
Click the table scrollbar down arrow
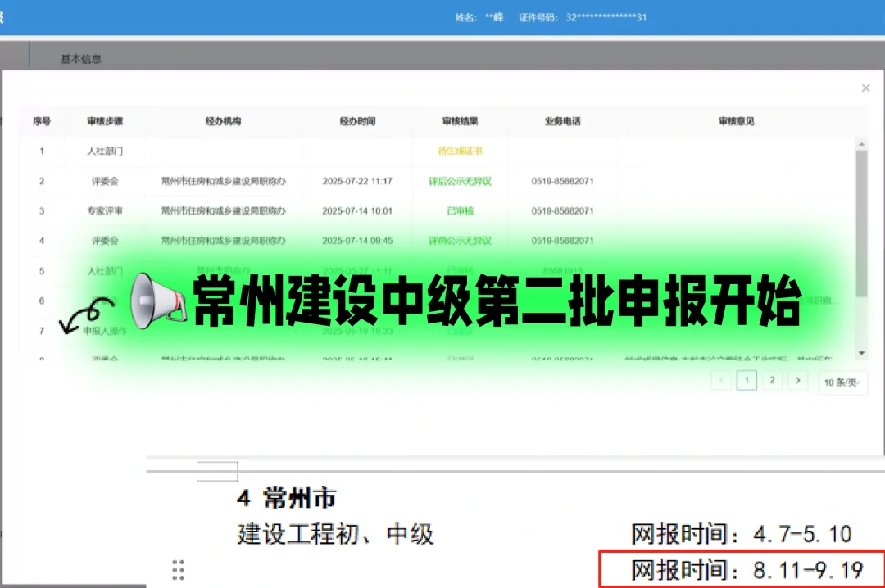[861, 353]
